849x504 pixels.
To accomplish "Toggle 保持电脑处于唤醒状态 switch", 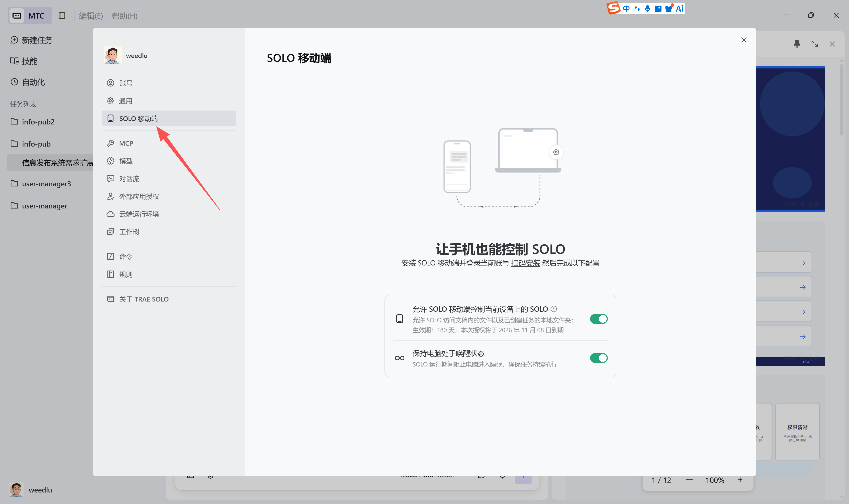I will tap(598, 358).
